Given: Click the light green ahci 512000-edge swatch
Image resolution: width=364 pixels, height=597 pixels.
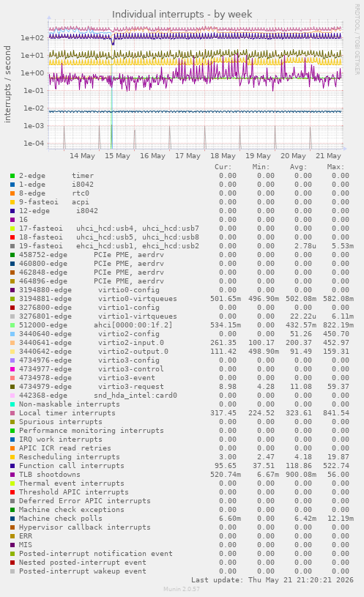Looking at the screenshot, I should (12, 325).
